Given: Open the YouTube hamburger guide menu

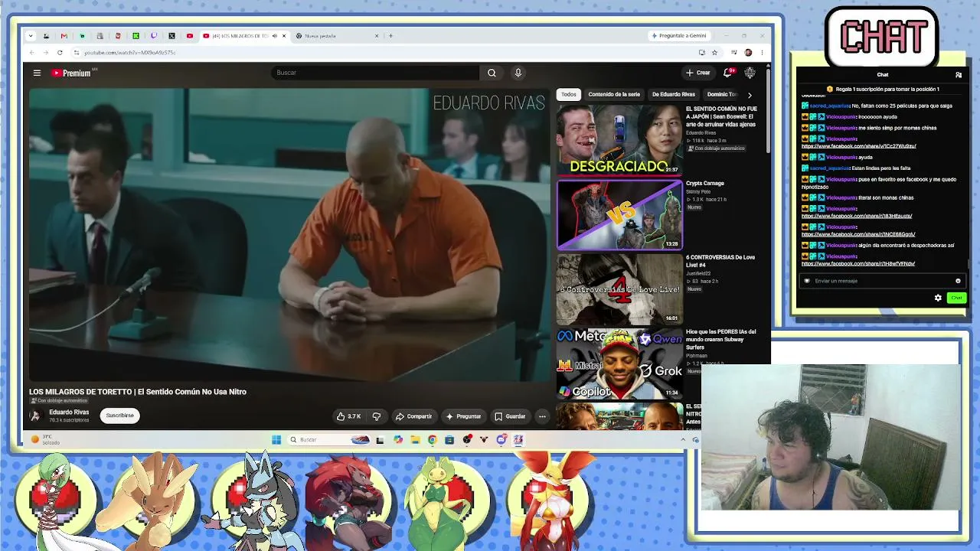Looking at the screenshot, I should click(37, 73).
